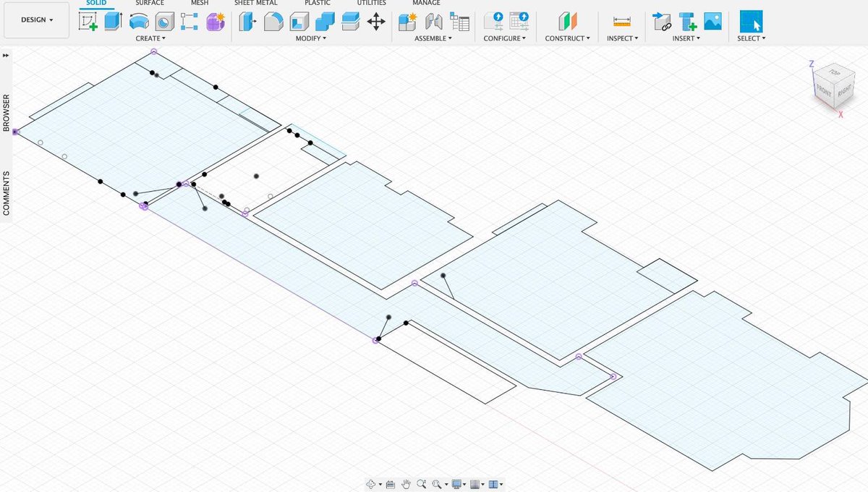Switch to the MESH tab
This screenshot has width=868, height=492.
click(x=200, y=4)
